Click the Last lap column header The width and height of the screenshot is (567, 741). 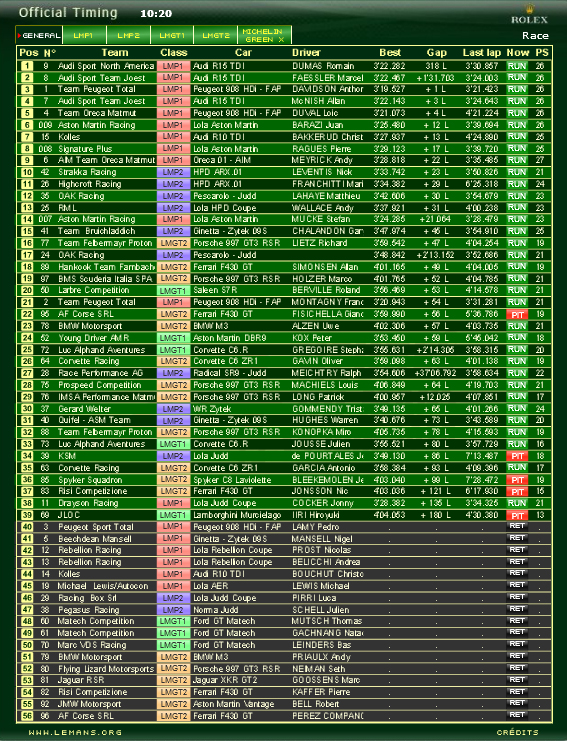click(x=481, y=52)
